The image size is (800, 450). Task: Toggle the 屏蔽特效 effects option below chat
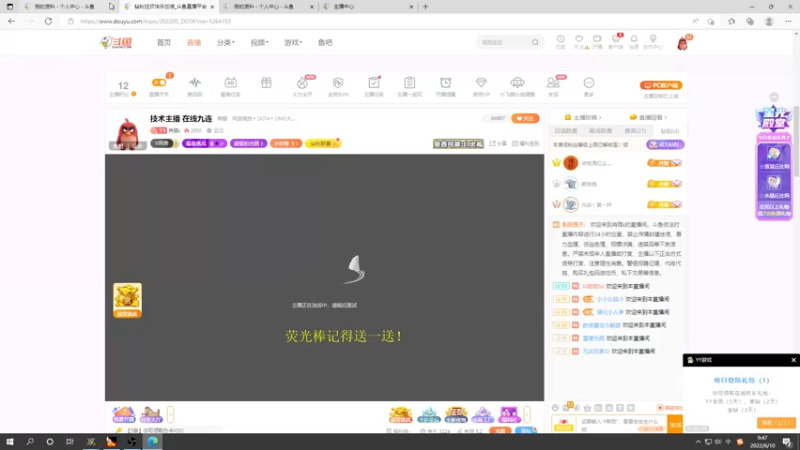coord(670,408)
